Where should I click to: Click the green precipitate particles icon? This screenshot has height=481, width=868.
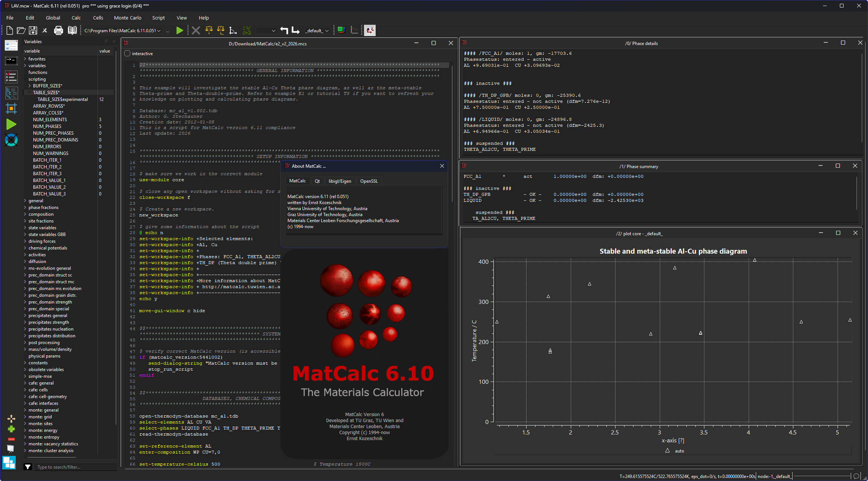coord(247,30)
